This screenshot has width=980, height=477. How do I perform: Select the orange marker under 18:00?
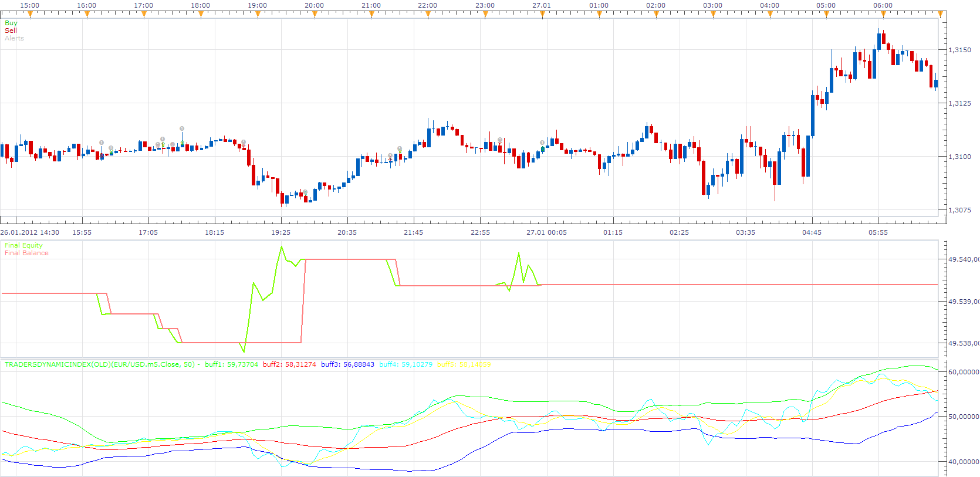[201, 15]
